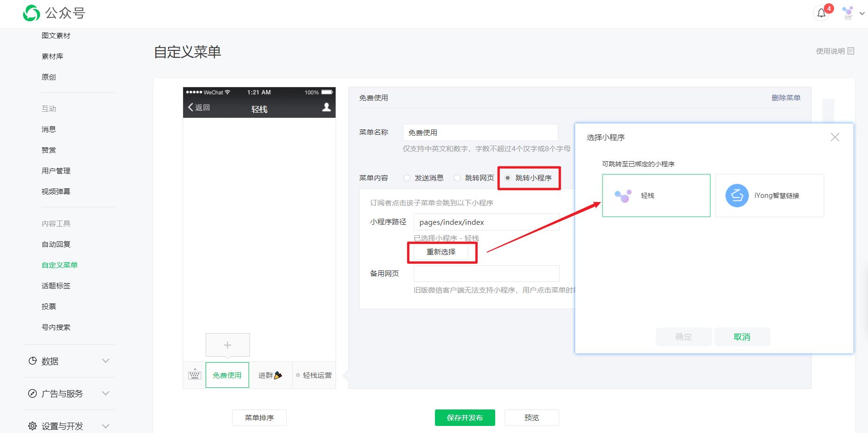Close the 选择小程序 dialog
The width and height of the screenshot is (868, 433).
point(835,137)
